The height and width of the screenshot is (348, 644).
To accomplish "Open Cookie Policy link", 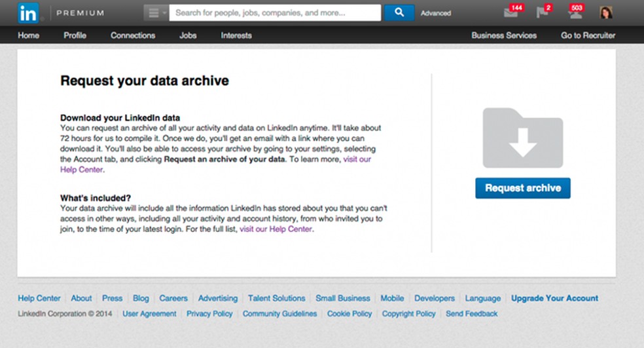I will [x=349, y=313].
